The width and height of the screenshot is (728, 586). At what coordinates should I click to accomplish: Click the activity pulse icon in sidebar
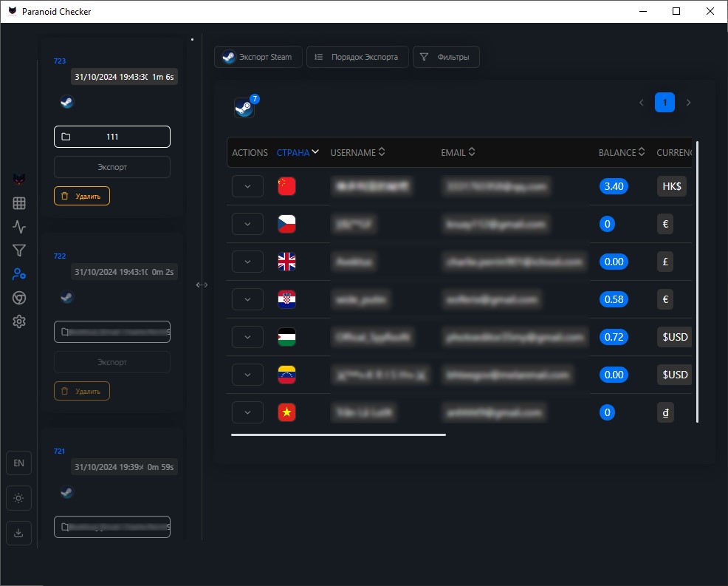pyautogui.click(x=19, y=227)
